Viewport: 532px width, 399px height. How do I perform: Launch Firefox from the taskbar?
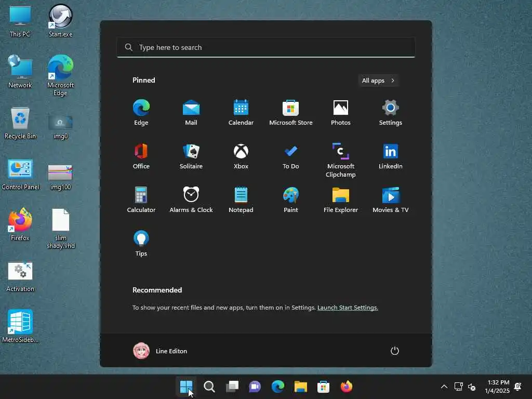[347, 387]
